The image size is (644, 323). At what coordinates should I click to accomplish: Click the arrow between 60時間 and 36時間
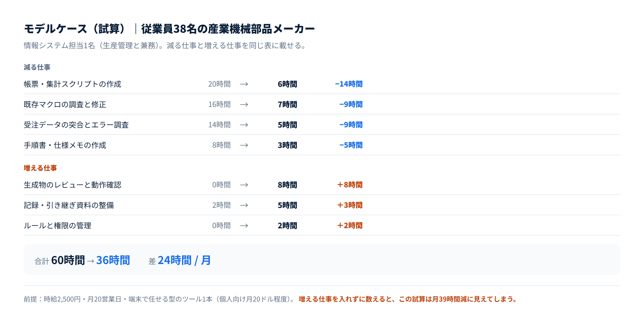pyautogui.click(x=91, y=261)
